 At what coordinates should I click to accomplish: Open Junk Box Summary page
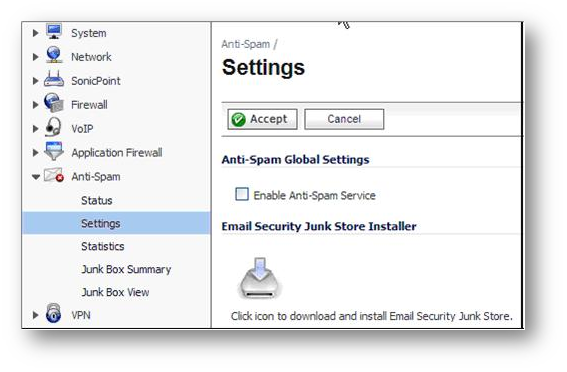[126, 270]
